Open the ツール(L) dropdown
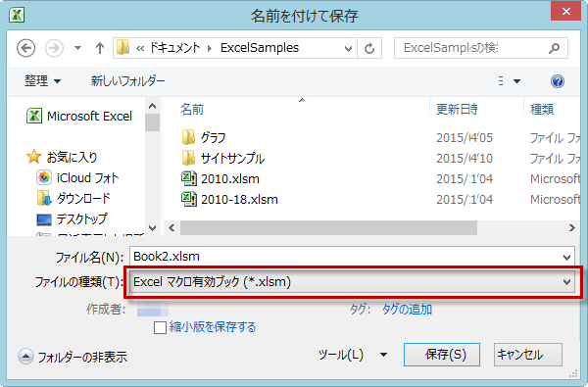The height and width of the screenshot is (387, 588). (x=353, y=355)
